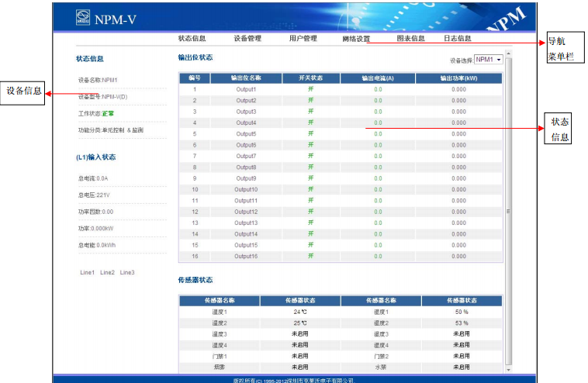Screen dimensions: 588x383
Task: Click the vertical scrollbar thumb
Action: coord(509,211)
